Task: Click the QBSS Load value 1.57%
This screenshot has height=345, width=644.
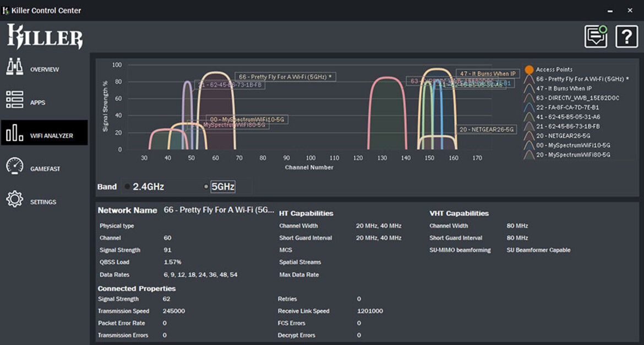Action: (172, 262)
